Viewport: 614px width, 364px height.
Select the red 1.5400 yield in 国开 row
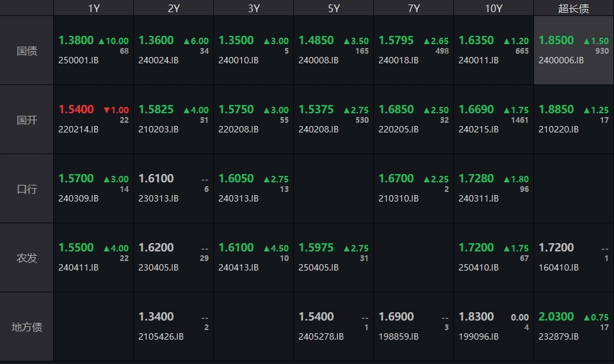click(x=76, y=109)
